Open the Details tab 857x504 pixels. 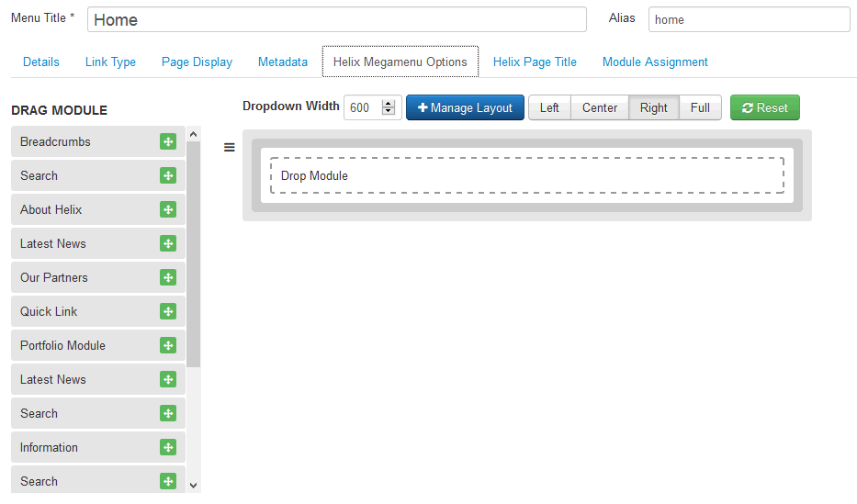pos(41,62)
